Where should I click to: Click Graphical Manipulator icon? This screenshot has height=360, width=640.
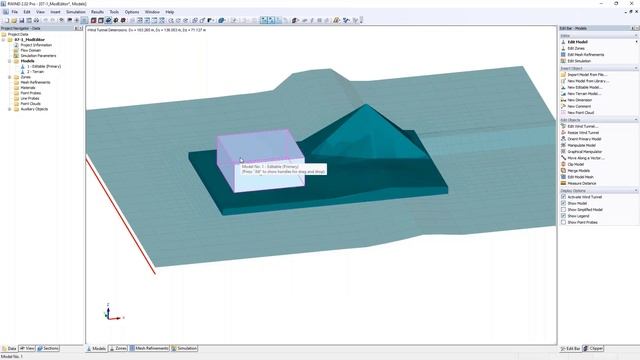(563, 151)
